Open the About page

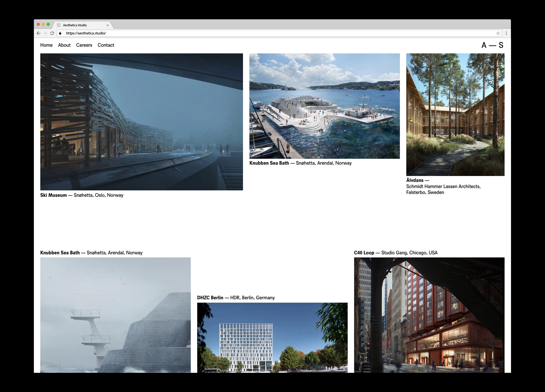click(x=64, y=45)
